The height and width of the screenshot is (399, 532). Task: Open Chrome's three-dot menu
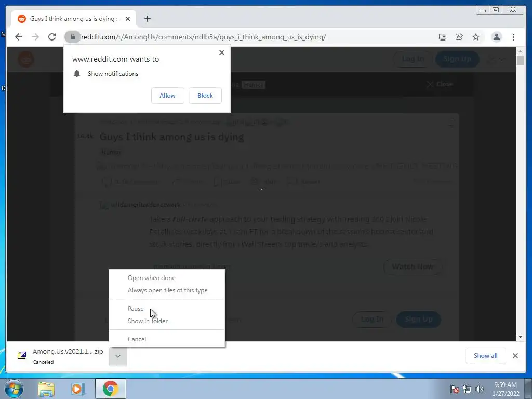pyautogui.click(x=513, y=37)
